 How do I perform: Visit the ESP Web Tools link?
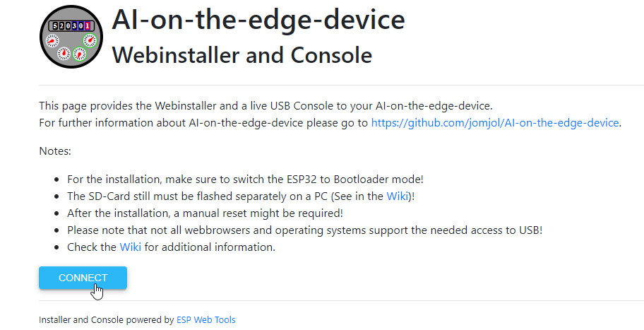(205, 320)
